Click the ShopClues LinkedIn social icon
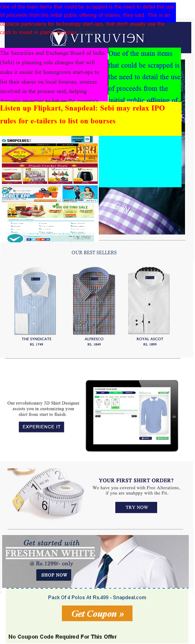This screenshot has width=195, height=644. click(x=48, y=240)
